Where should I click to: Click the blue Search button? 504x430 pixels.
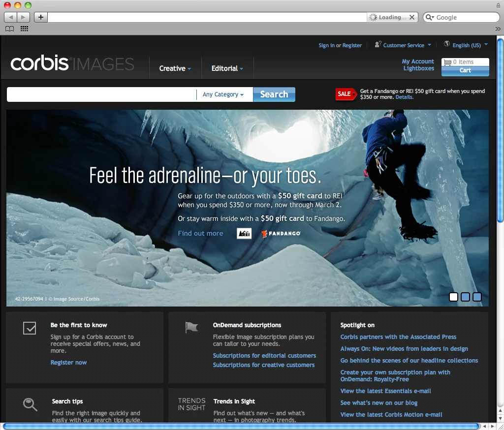point(274,94)
